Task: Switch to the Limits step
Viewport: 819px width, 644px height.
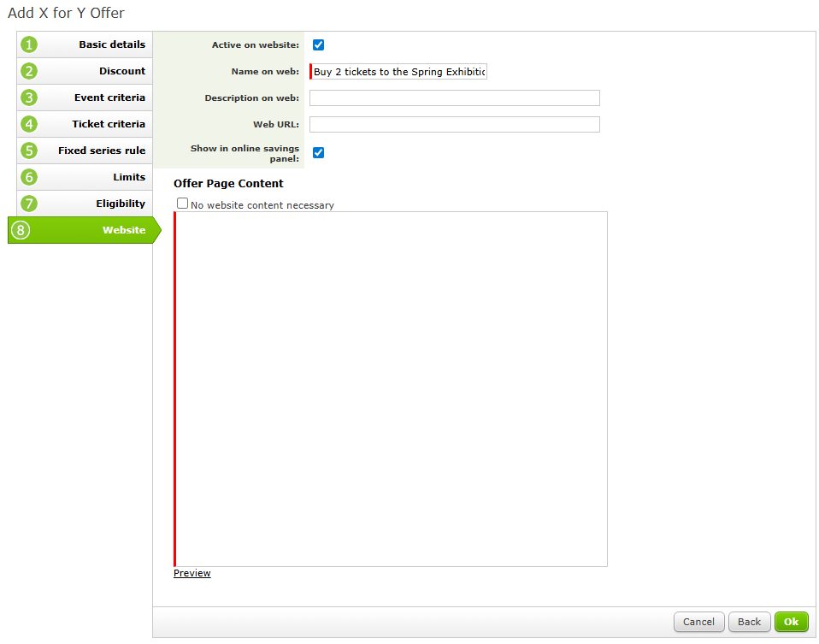Action: [x=85, y=177]
